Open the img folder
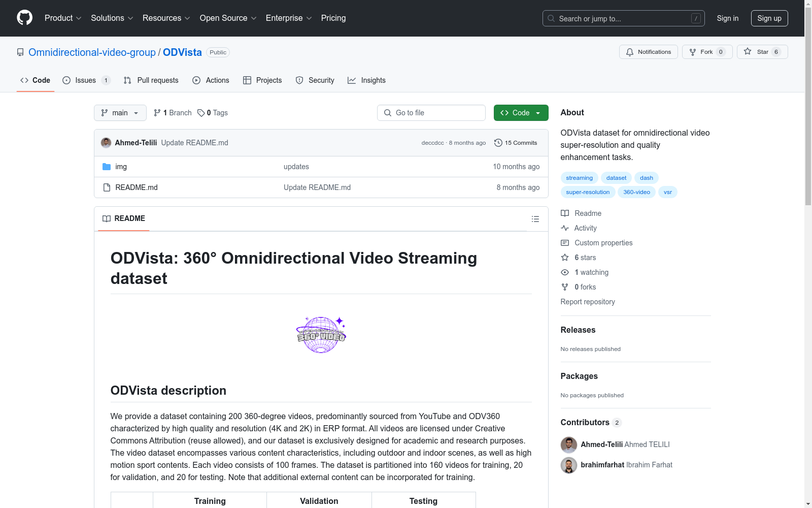This screenshot has width=812, height=508. click(x=121, y=167)
